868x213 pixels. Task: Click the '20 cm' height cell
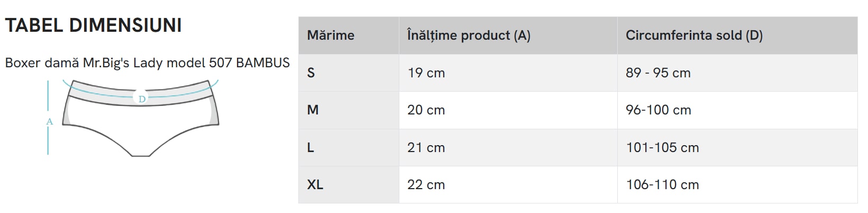(426, 110)
